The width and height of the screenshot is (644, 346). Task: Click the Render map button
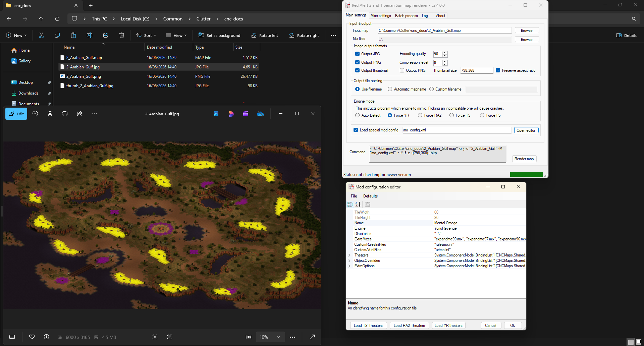click(524, 159)
